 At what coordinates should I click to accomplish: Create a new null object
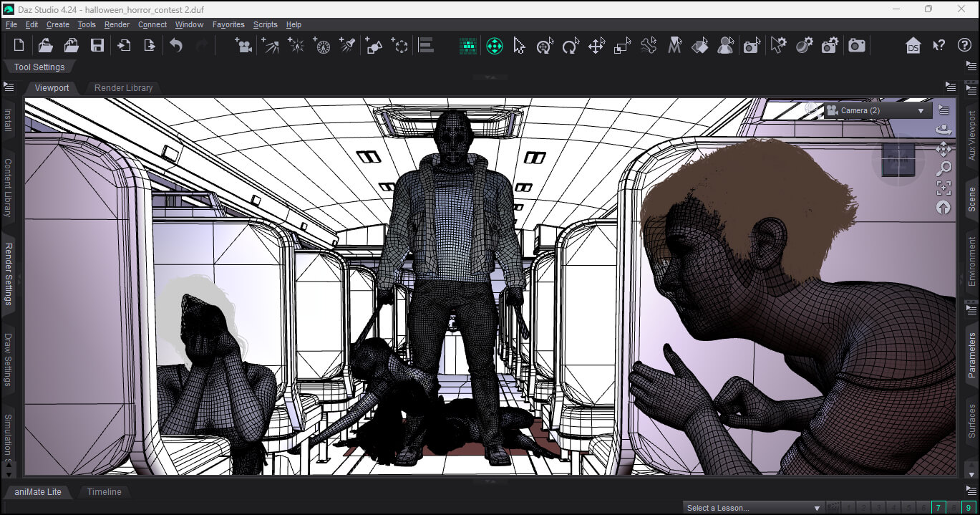point(399,46)
